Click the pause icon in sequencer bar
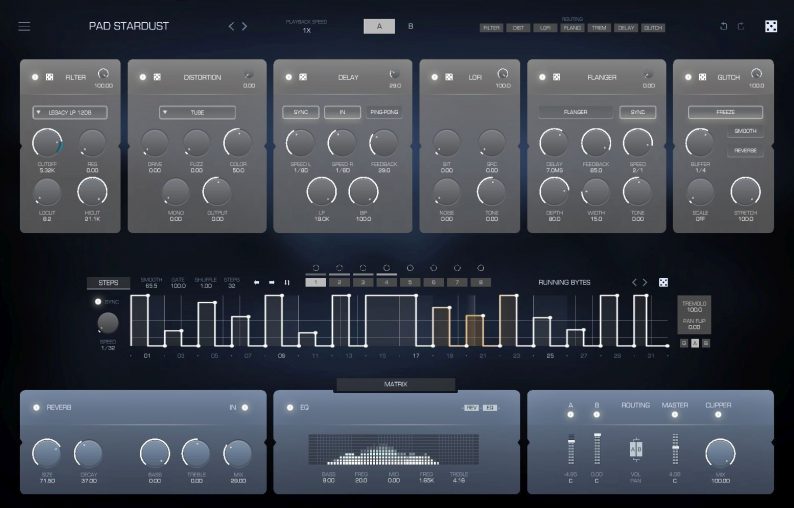Image resolution: width=794 pixels, height=508 pixels. point(287,283)
